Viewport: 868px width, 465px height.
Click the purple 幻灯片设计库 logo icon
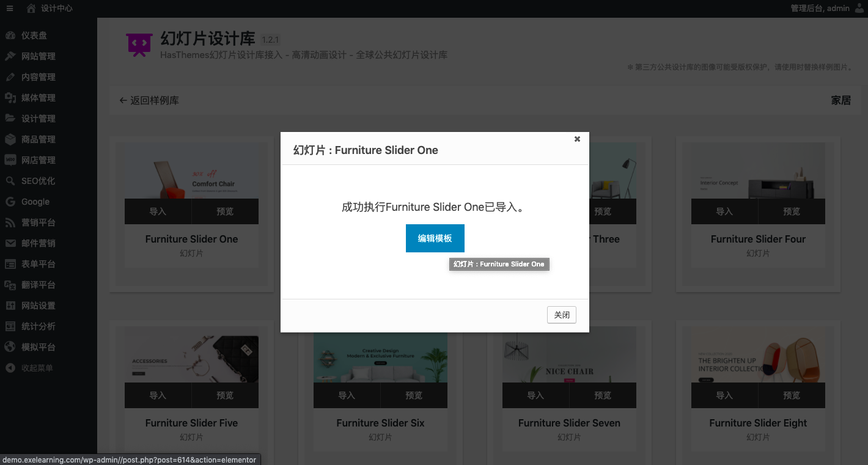click(139, 45)
